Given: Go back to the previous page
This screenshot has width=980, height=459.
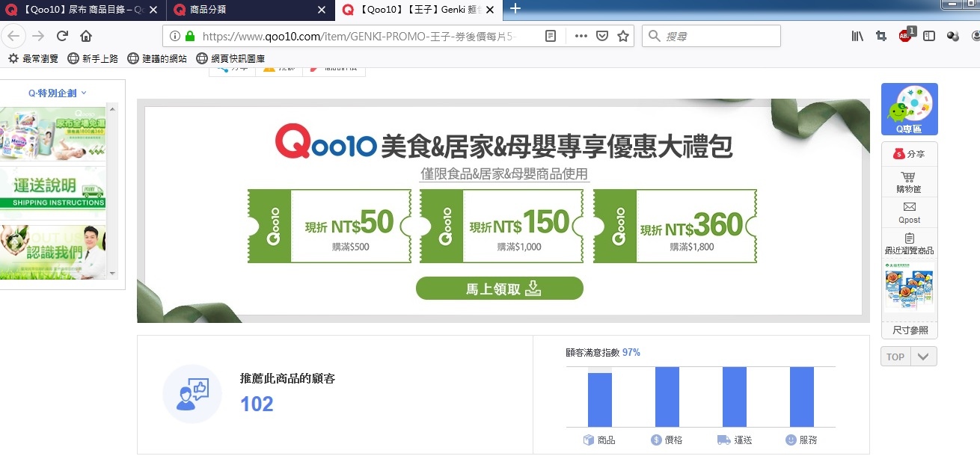Looking at the screenshot, I should (x=14, y=36).
